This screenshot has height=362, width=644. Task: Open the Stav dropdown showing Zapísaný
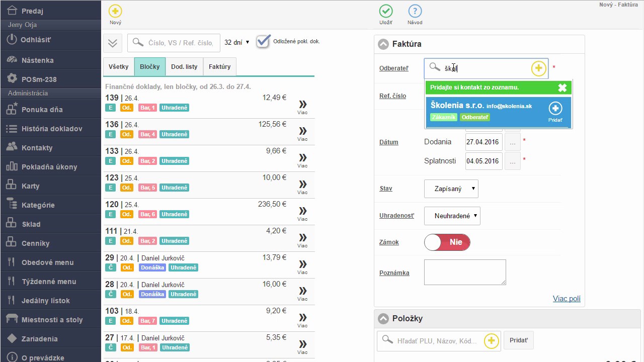[x=451, y=189]
